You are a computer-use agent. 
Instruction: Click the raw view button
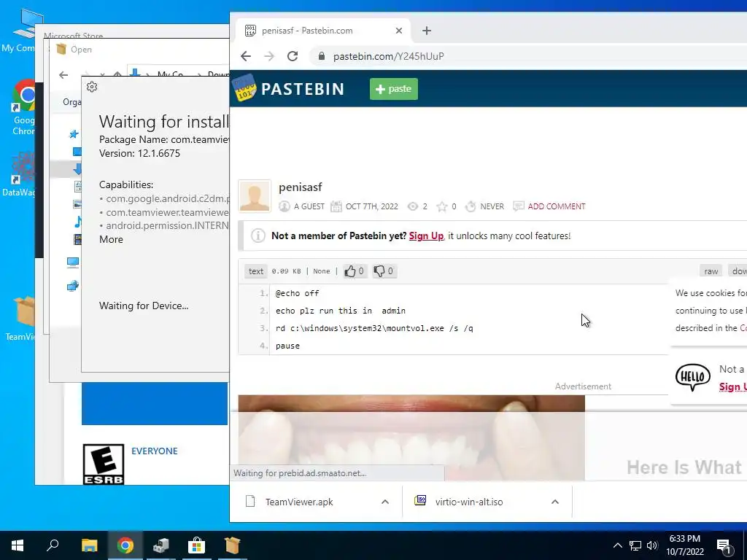coord(711,271)
